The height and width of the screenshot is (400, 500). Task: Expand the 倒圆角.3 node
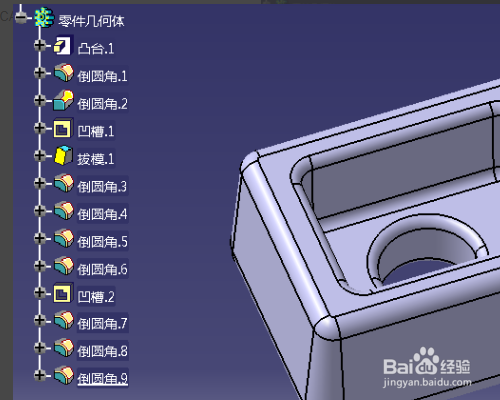coord(40,183)
